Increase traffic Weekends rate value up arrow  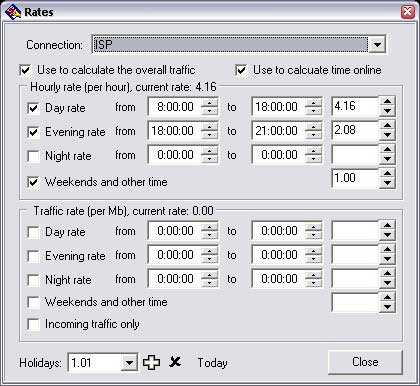click(x=387, y=297)
